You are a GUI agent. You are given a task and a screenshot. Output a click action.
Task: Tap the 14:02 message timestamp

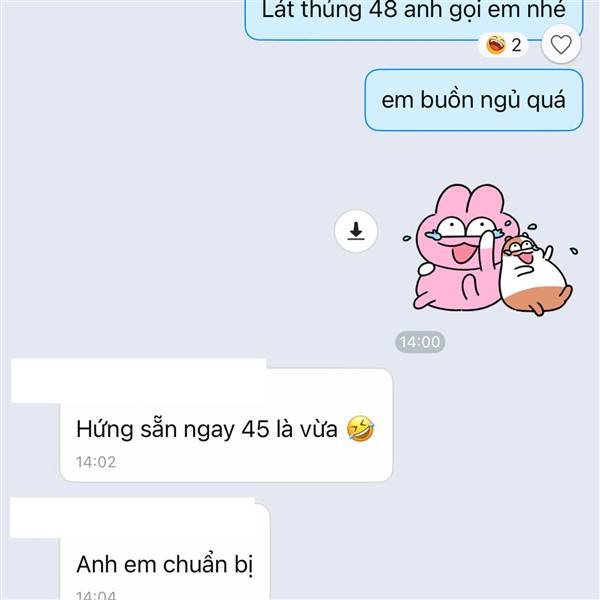[x=96, y=462]
